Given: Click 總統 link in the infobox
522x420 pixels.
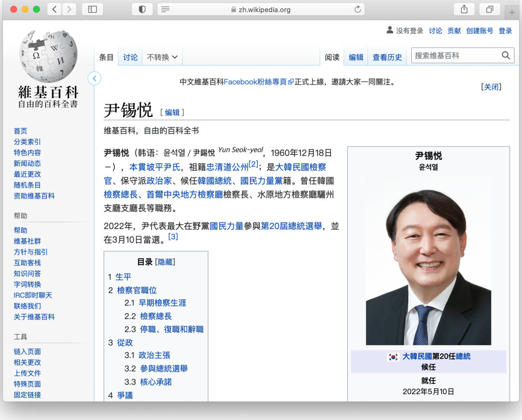Looking at the screenshot, I should click(x=463, y=356).
